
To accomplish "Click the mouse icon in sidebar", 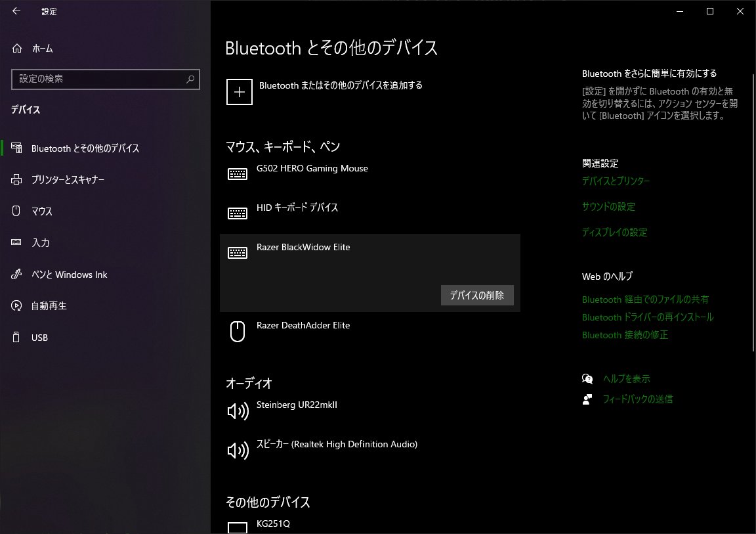I will click(16, 211).
